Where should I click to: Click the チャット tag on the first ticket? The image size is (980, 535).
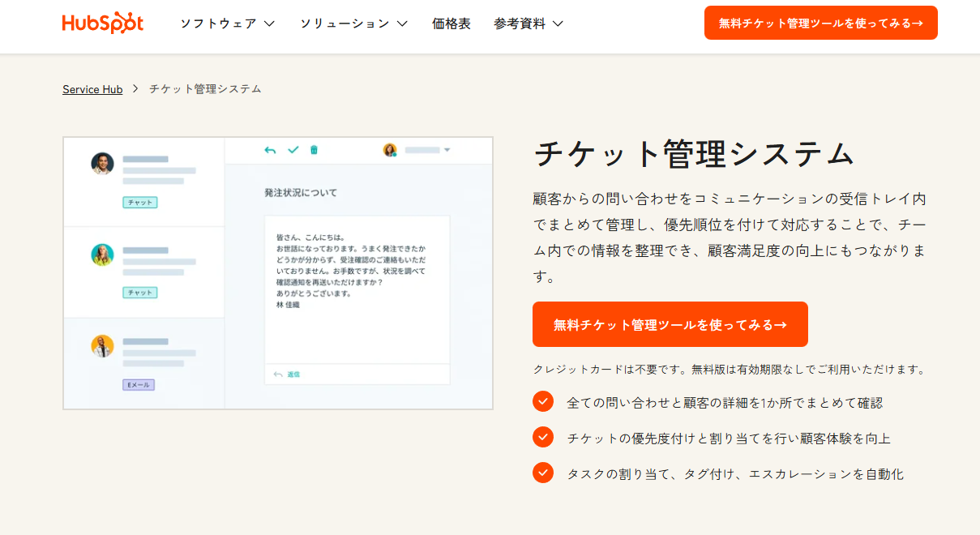[x=139, y=203]
